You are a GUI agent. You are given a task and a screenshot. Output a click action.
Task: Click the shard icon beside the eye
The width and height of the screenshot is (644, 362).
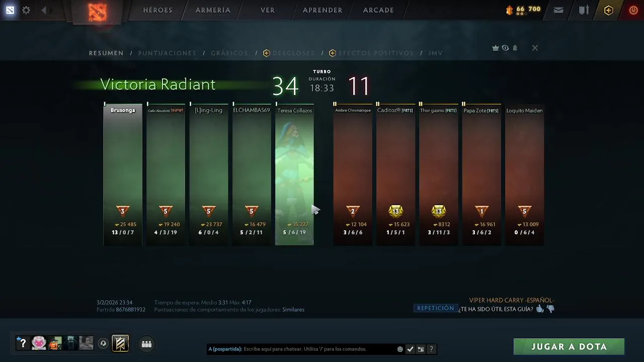pos(515,48)
